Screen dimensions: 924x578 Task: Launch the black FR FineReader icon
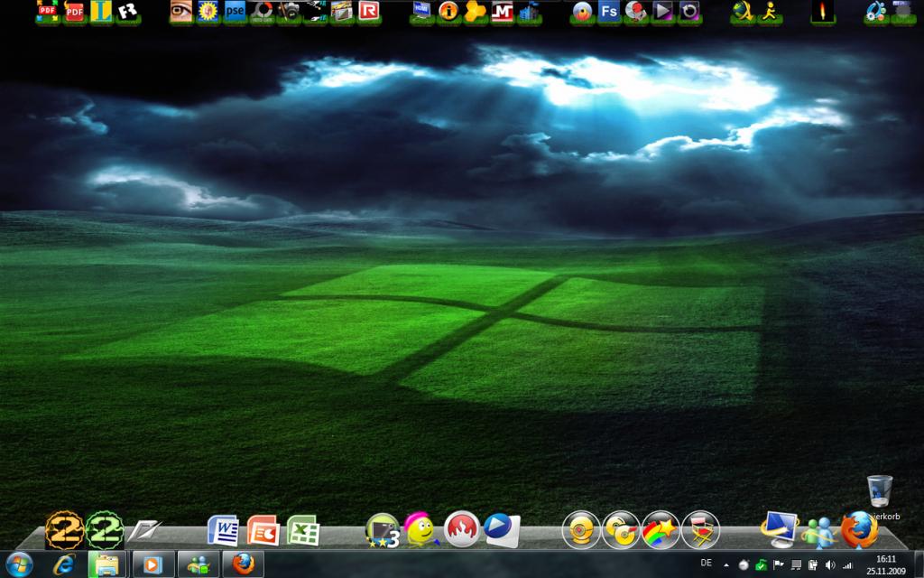click(127, 11)
